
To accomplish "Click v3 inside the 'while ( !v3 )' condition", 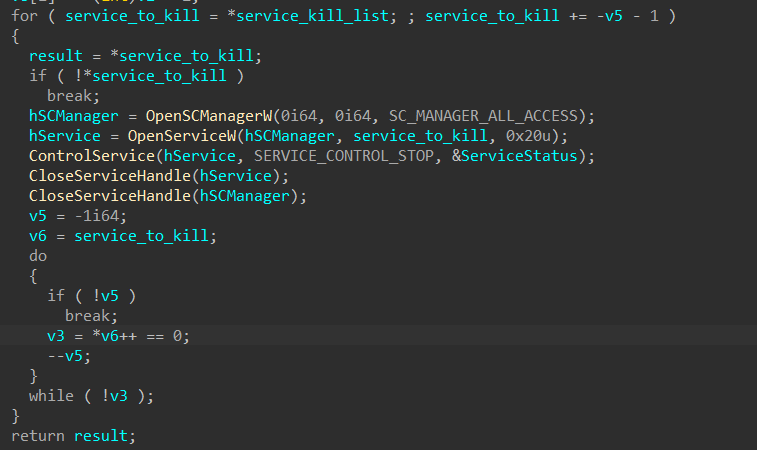I will (x=119, y=396).
